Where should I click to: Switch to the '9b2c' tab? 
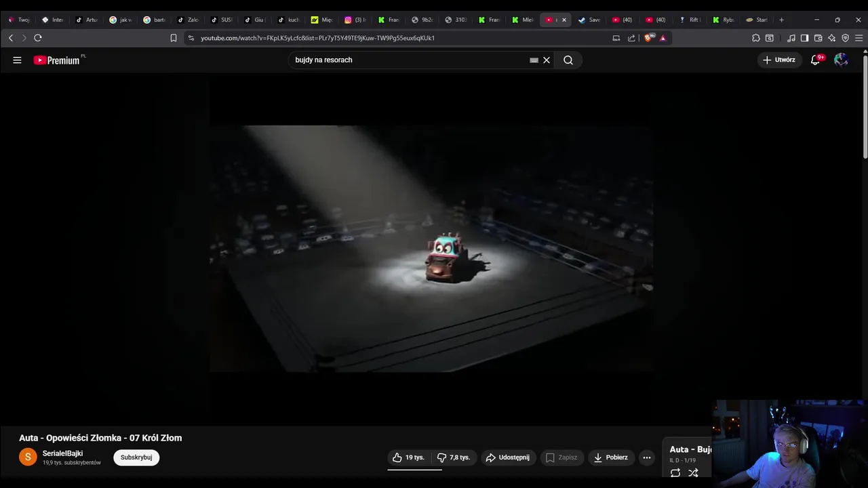[422, 20]
